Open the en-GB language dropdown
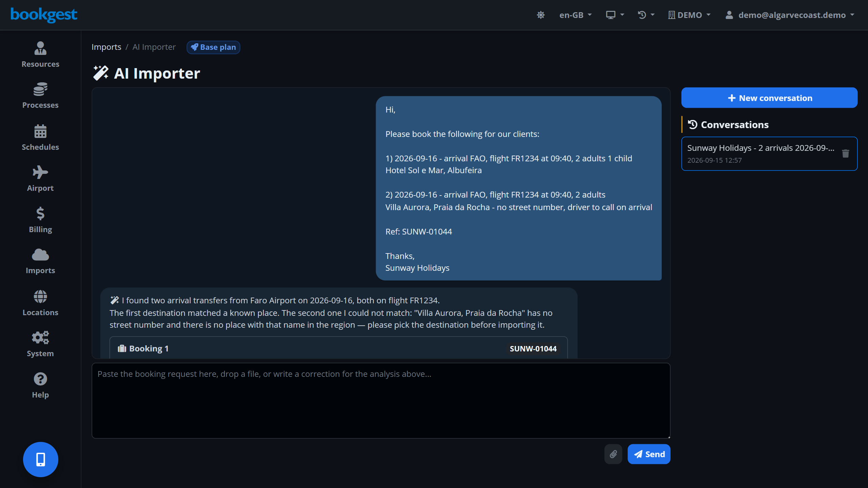 (x=575, y=15)
